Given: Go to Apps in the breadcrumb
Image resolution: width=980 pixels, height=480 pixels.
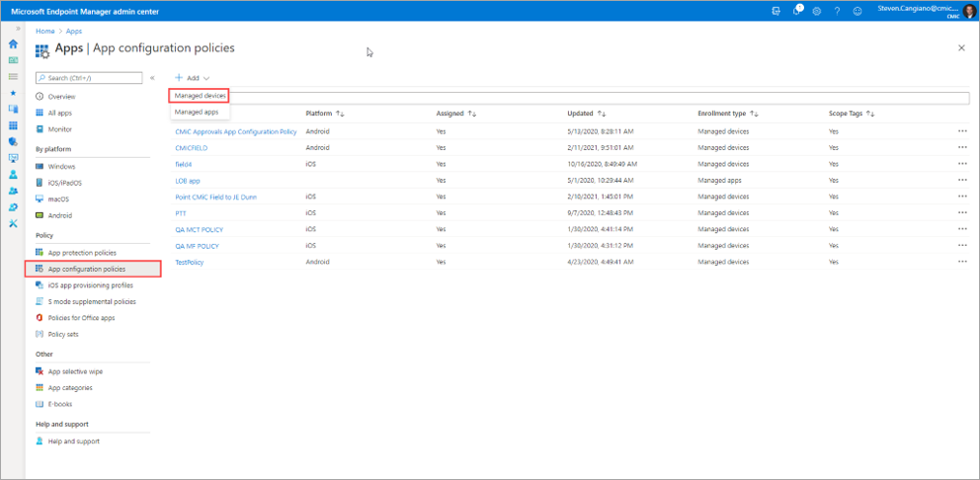Looking at the screenshot, I should coord(74,31).
